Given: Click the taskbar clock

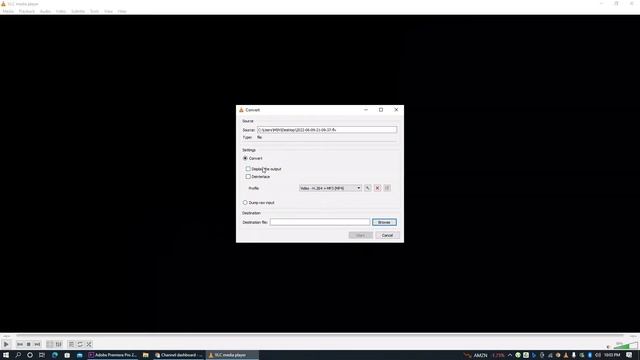Looking at the screenshot, I should point(612,355).
